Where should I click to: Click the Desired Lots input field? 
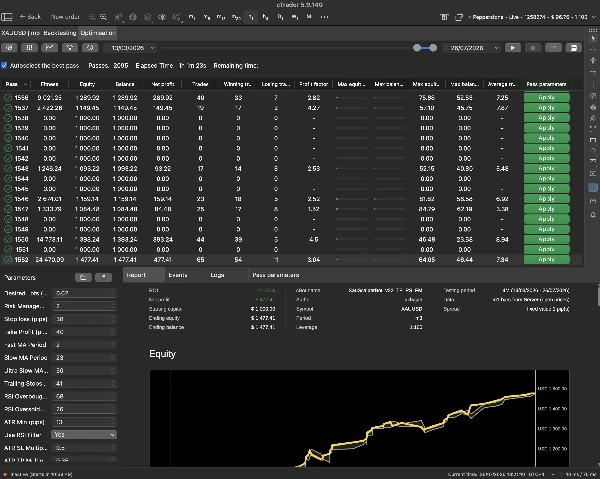(84, 293)
